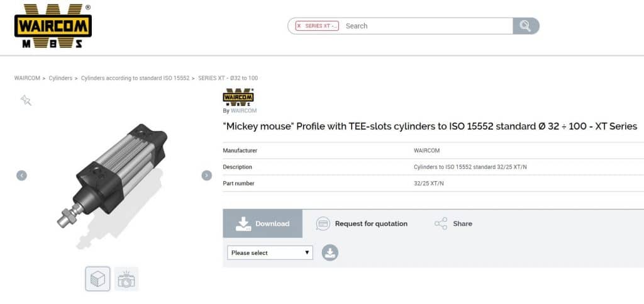Open Cylinders breadcrumb link

point(60,78)
